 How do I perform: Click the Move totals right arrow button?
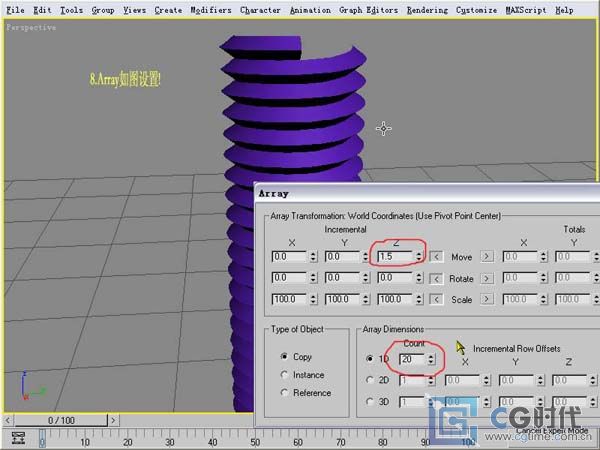coord(487,257)
